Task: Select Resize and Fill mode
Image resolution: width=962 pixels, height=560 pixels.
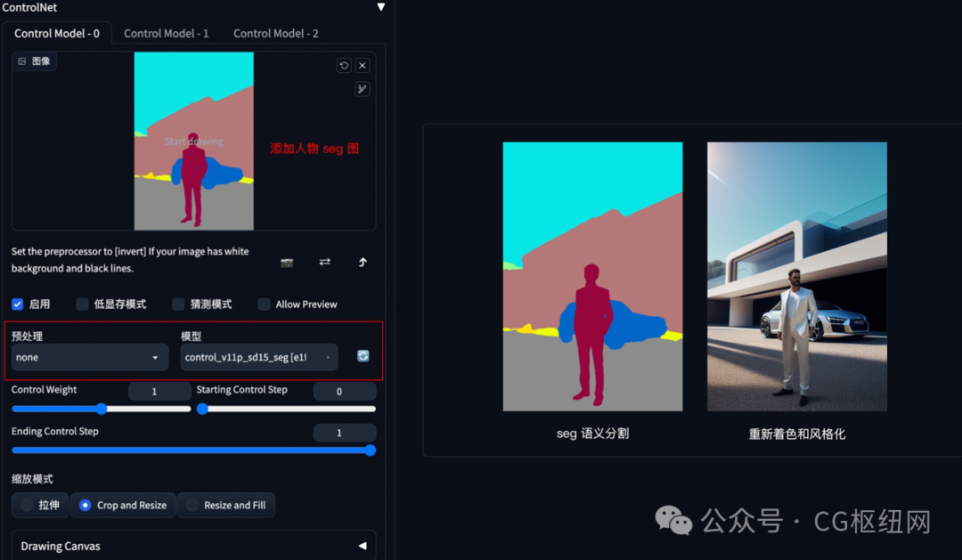Action: (x=226, y=506)
